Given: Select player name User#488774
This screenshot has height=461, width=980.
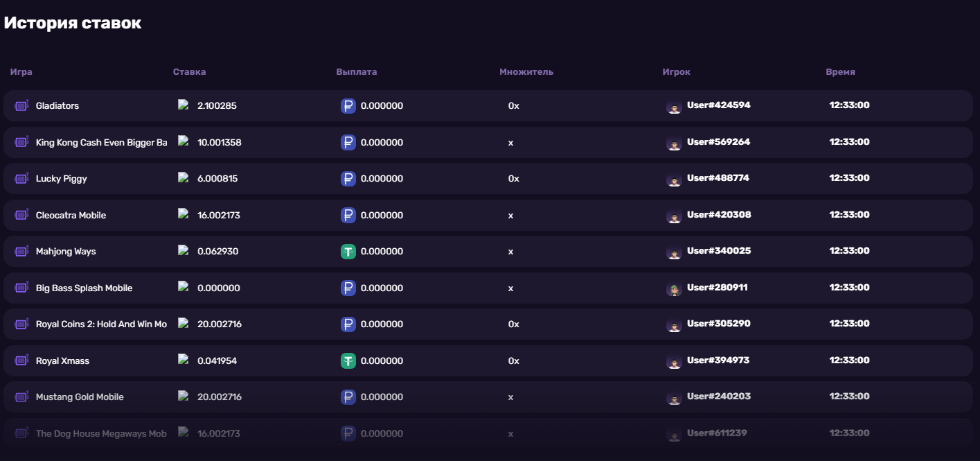Looking at the screenshot, I should [718, 178].
